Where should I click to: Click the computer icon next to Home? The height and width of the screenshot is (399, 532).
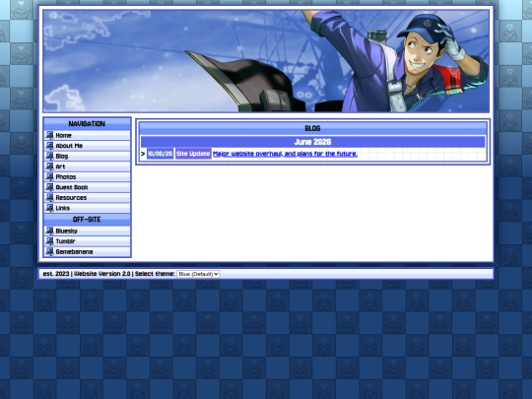tap(49, 135)
